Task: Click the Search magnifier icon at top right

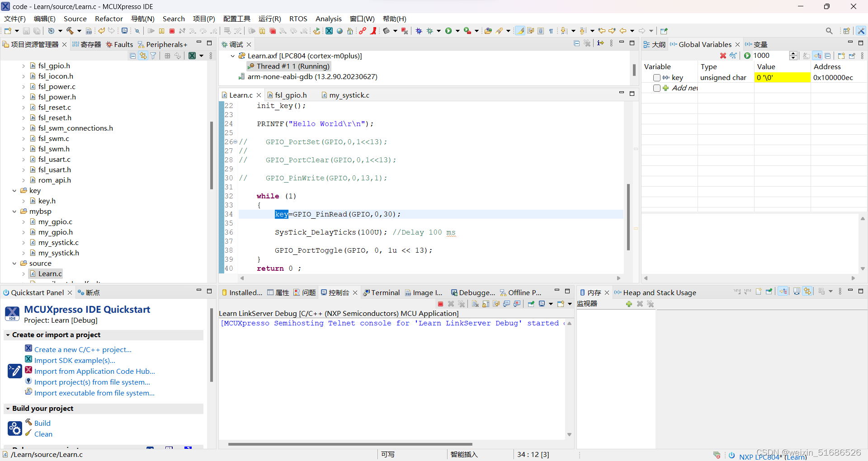Action: [x=829, y=31]
